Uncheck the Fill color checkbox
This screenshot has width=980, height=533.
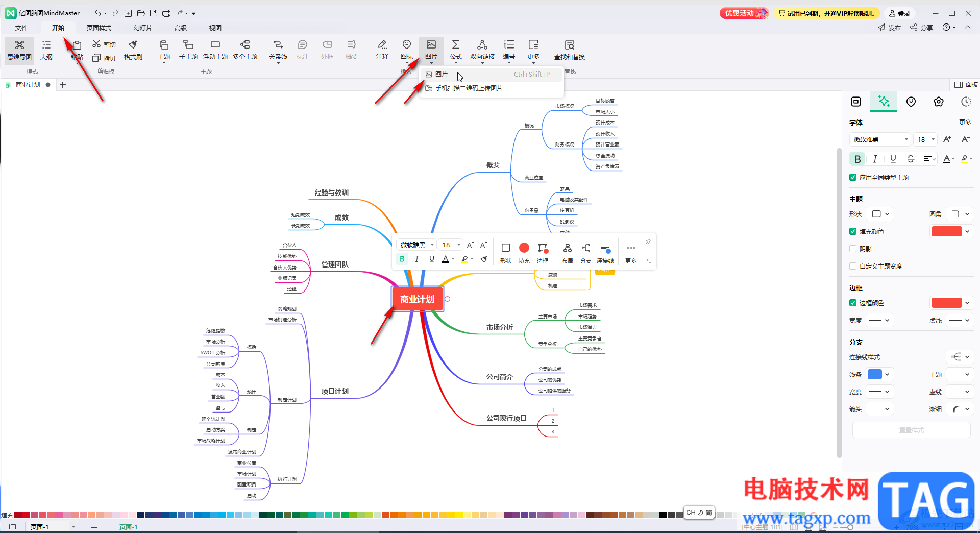[853, 231]
